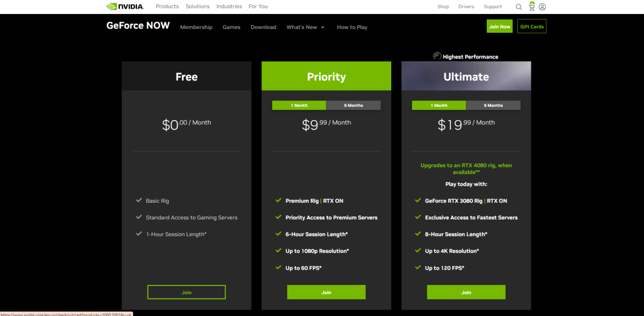644x316 pixels.
Task: Open the user account icon
Action: coord(543,7)
